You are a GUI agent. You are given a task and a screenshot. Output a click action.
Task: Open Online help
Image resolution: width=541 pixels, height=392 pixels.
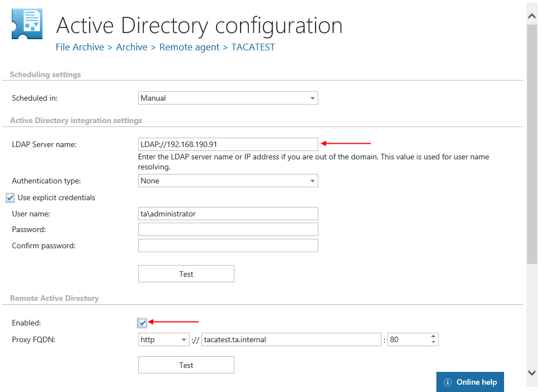(470, 382)
